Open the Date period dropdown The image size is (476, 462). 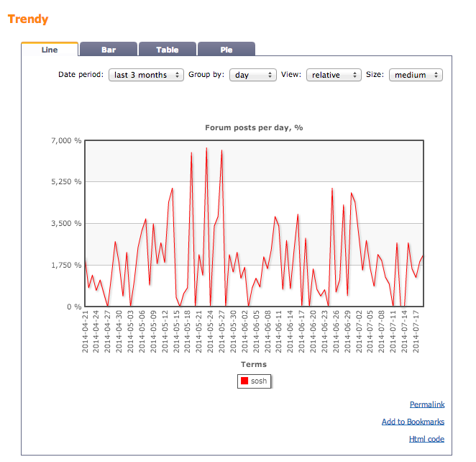[147, 75]
